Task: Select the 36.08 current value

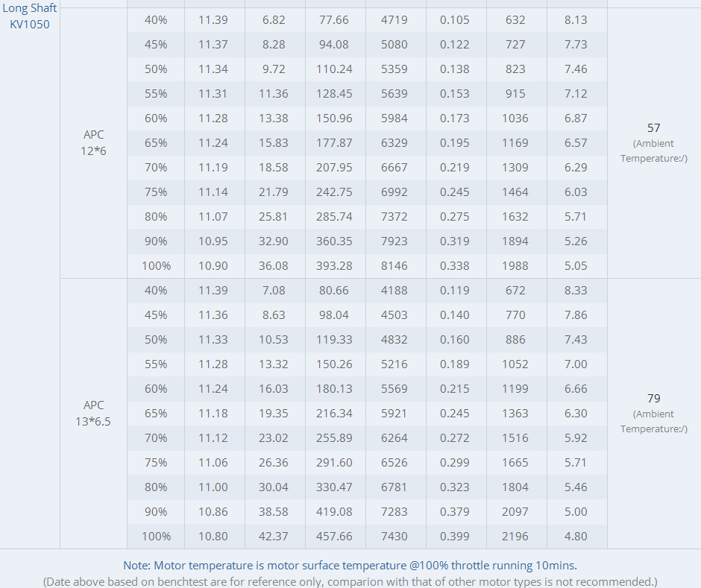Action: (x=274, y=266)
